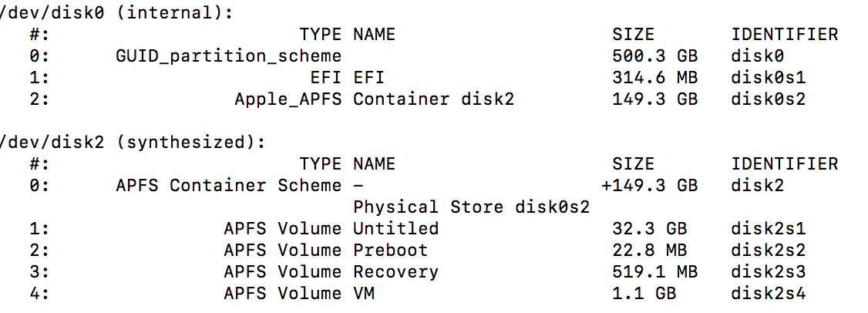This screenshot has height=313, width=868.
Task: Click the Untitled volume name
Action: point(395,229)
